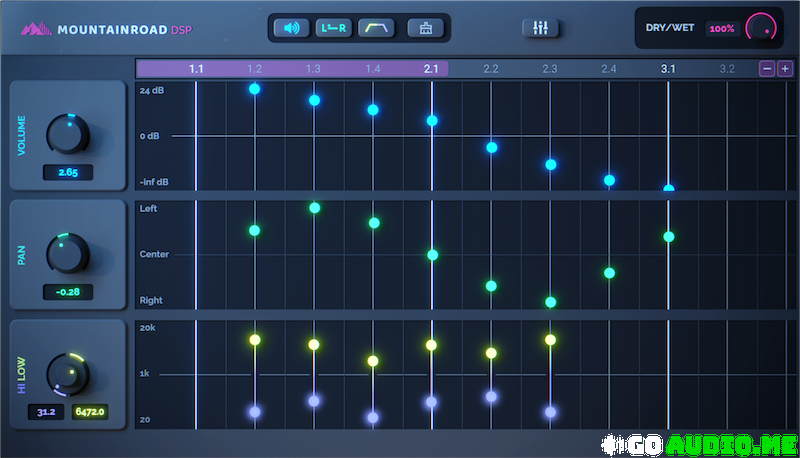Screen dimensions: 800x458
Task: Click the pan point at step 1.4
Action: click(x=374, y=223)
